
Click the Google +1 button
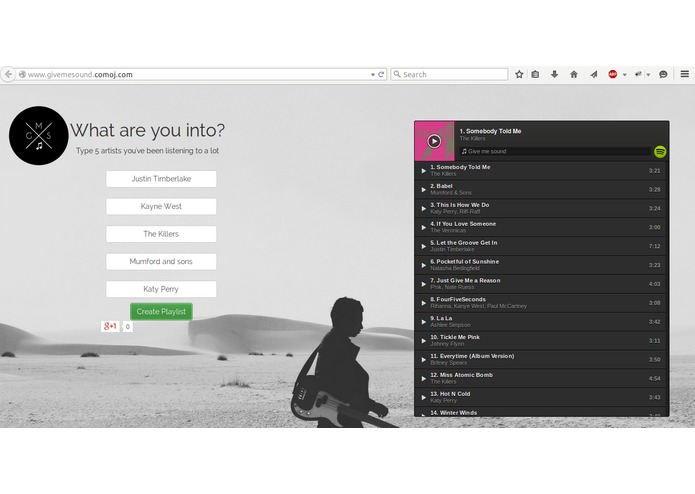point(110,327)
